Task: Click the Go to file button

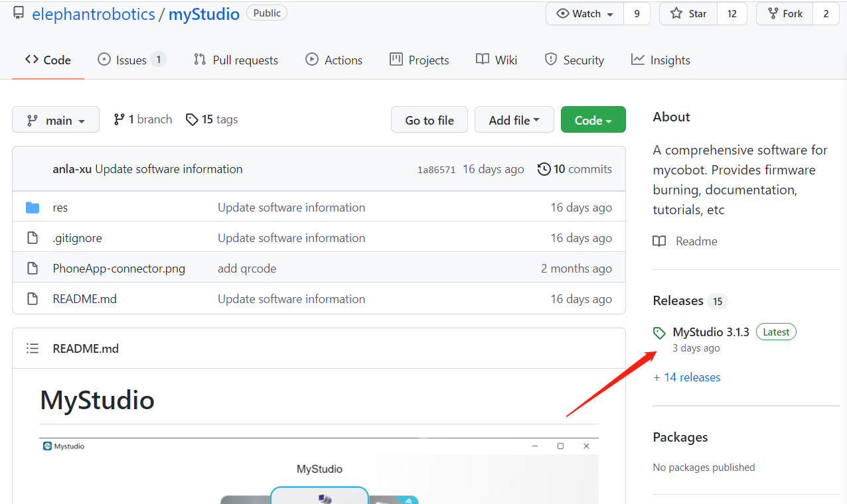Action: [429, 120]
